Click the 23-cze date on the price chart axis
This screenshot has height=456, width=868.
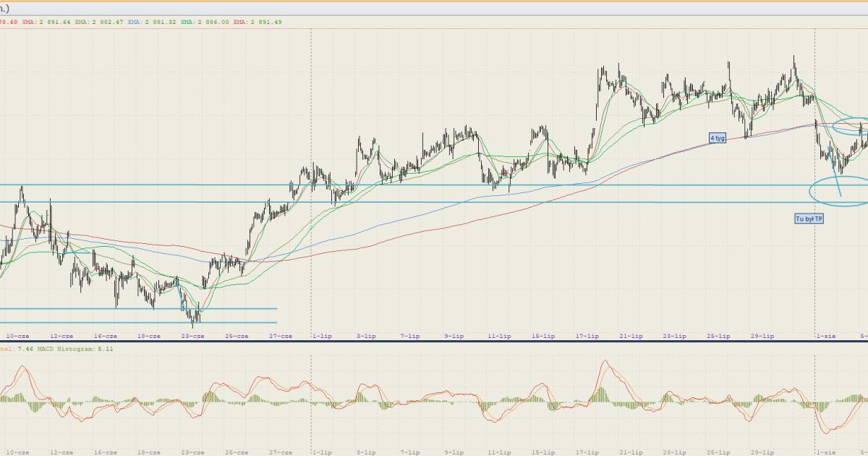tap(192, 336)
